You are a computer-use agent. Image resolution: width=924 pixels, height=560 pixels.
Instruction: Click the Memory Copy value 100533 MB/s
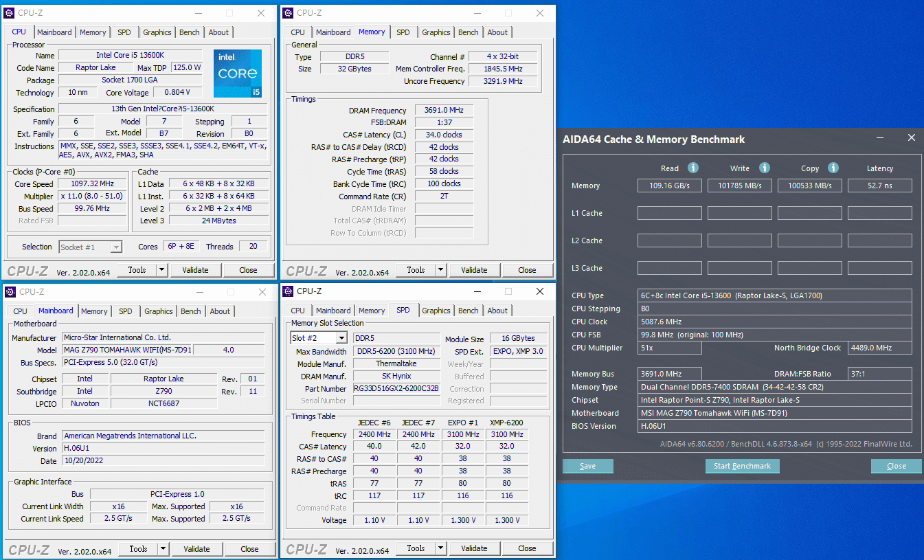coord(810,186)
